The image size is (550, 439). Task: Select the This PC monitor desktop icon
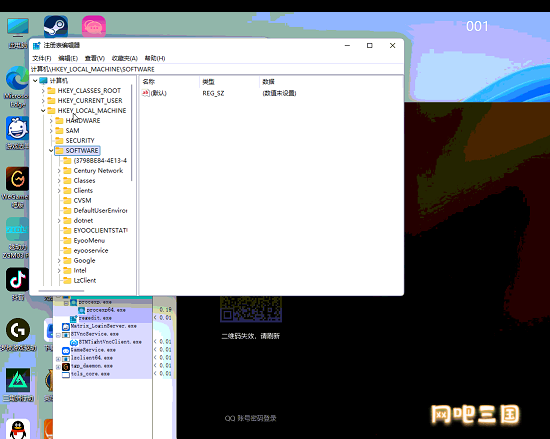point(18,27)
